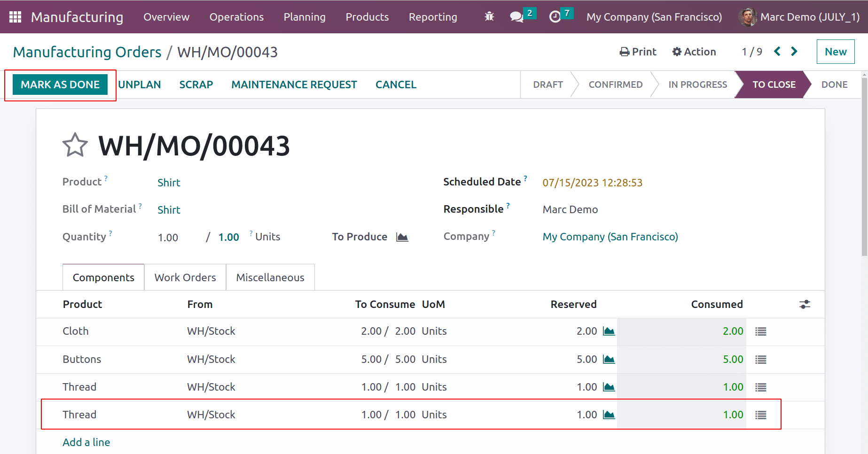Viewport: 868px width, 454px height.
Task: Open detailed operations list for Buttons row
Action: tap(760, 360)
